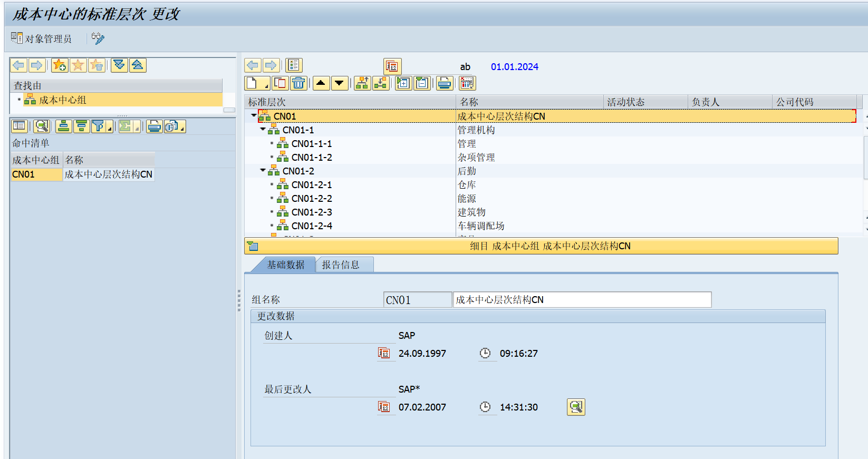Image resolution: width=868 pixels, height=459 pixels.
Task: Click the find binoculars icon in hit list
Action: click(x=41, y=126)
